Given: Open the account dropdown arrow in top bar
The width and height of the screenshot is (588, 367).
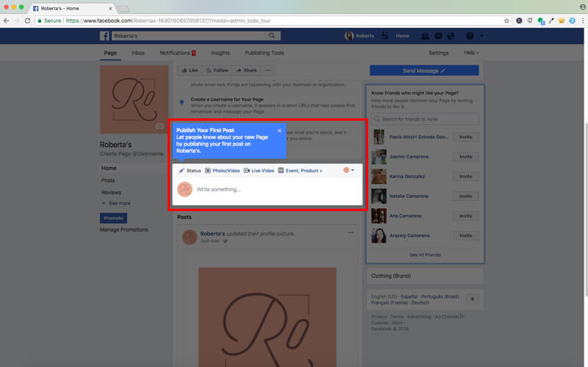Looking at the screenshot, I should [x=481, y=36].
